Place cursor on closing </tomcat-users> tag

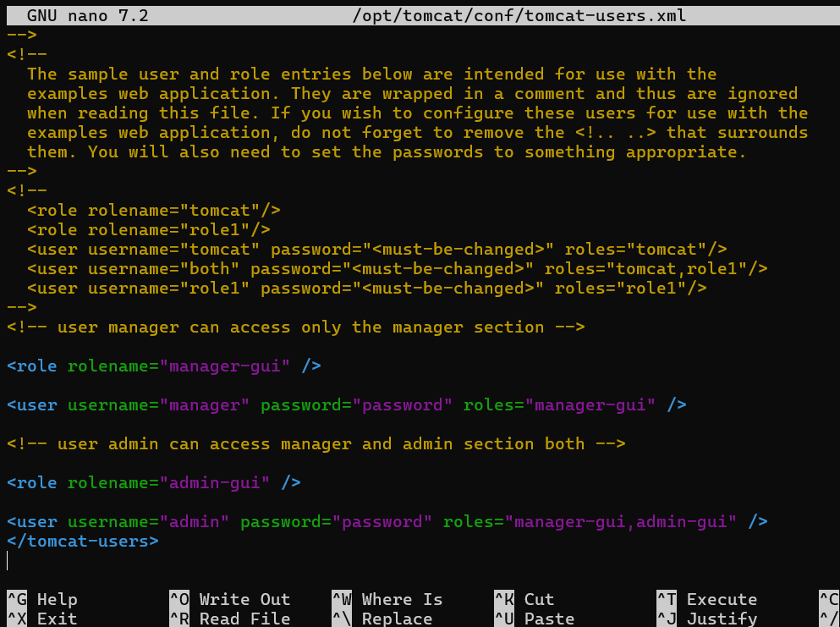tap(82, 542)
